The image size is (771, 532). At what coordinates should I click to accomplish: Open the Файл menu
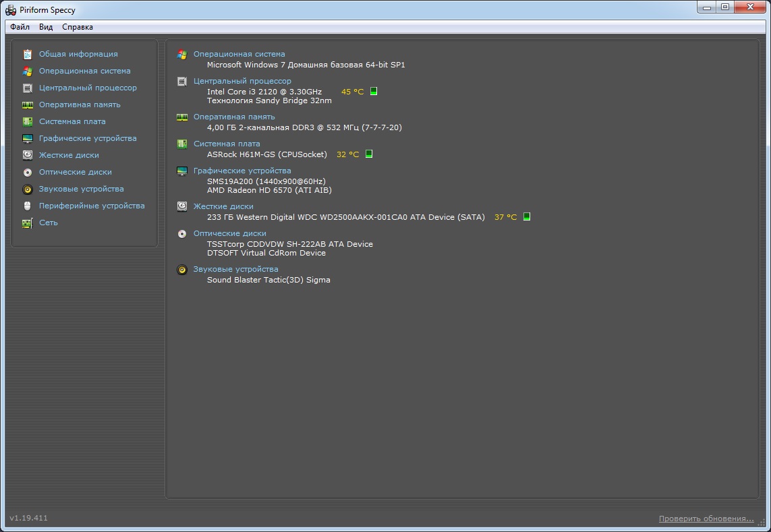[x=20, y=27]
